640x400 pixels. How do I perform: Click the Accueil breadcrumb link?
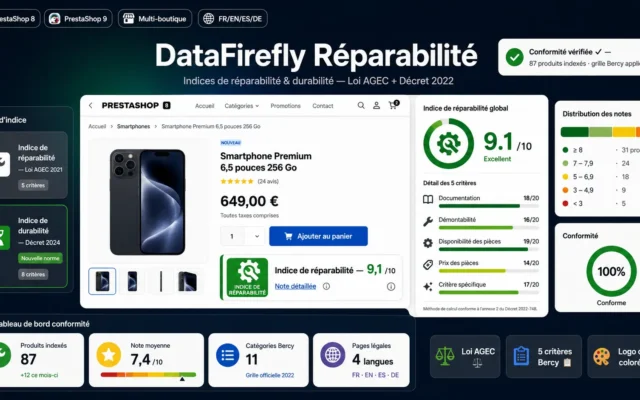pos(97,127)
